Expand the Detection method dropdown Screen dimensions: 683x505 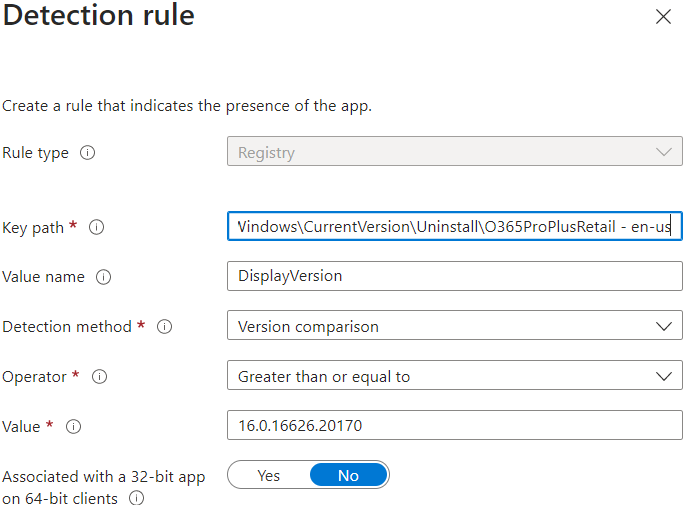pyautogui.click(x=454, y=326)
